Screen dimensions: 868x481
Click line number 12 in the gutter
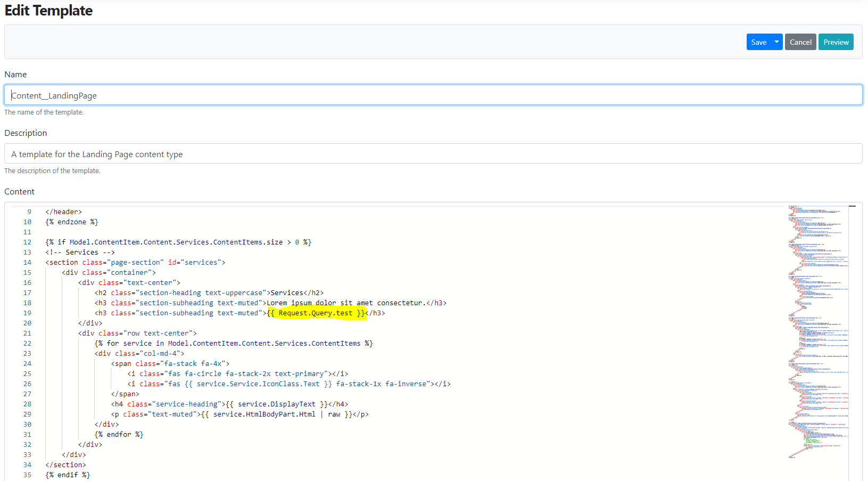27,242
